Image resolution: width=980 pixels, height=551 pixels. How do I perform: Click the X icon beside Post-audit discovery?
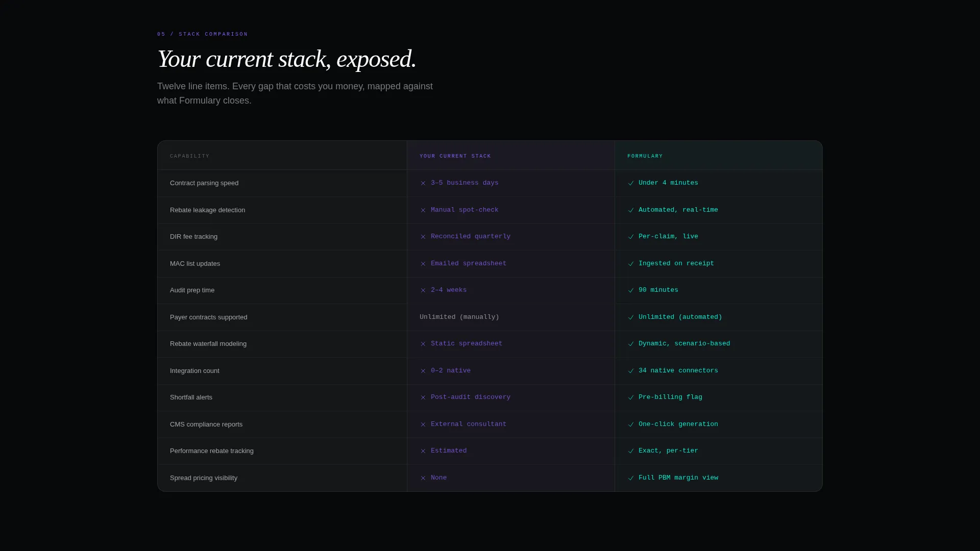pos(423,397)
